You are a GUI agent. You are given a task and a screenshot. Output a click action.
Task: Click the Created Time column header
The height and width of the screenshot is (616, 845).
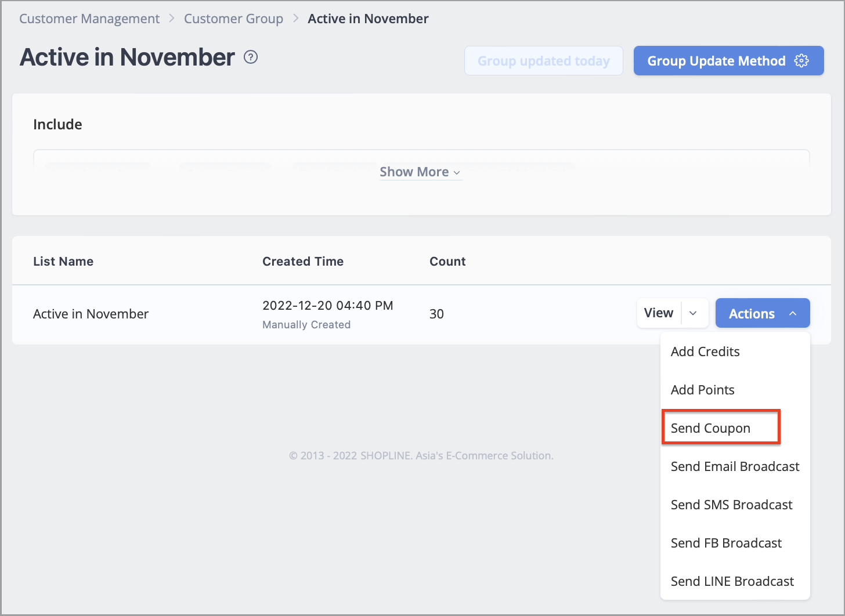[303, 261]
